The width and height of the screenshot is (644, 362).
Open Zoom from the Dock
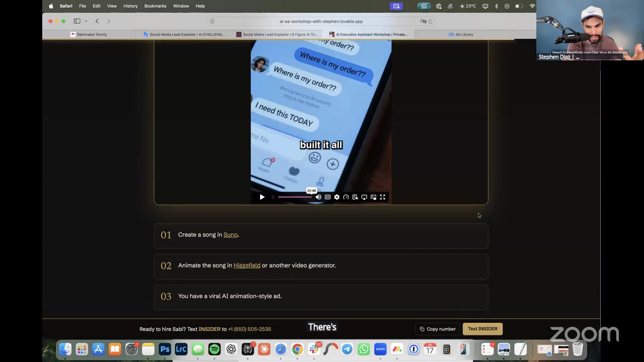380,349
